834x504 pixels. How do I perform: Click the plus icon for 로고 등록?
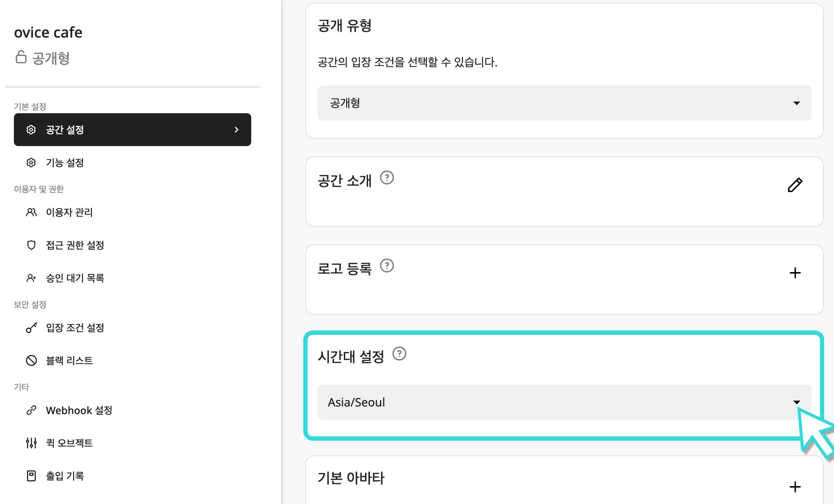tap(795, 273)
